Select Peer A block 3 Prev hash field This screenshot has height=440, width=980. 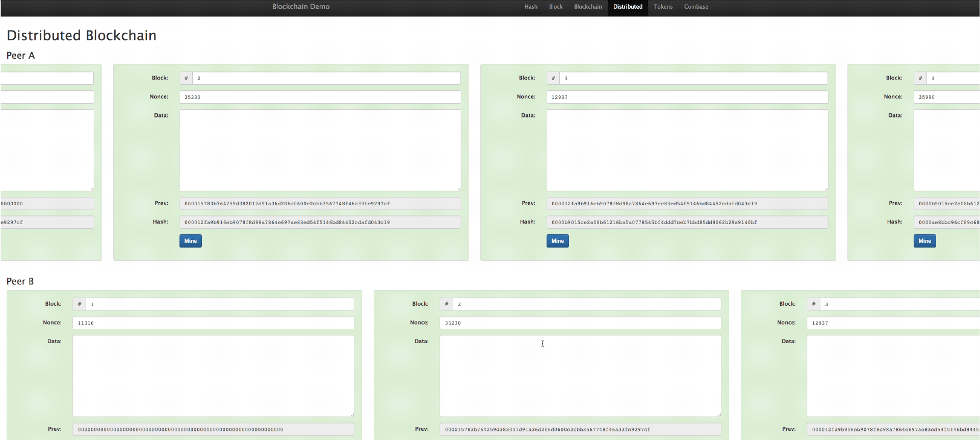pos(687,203)
